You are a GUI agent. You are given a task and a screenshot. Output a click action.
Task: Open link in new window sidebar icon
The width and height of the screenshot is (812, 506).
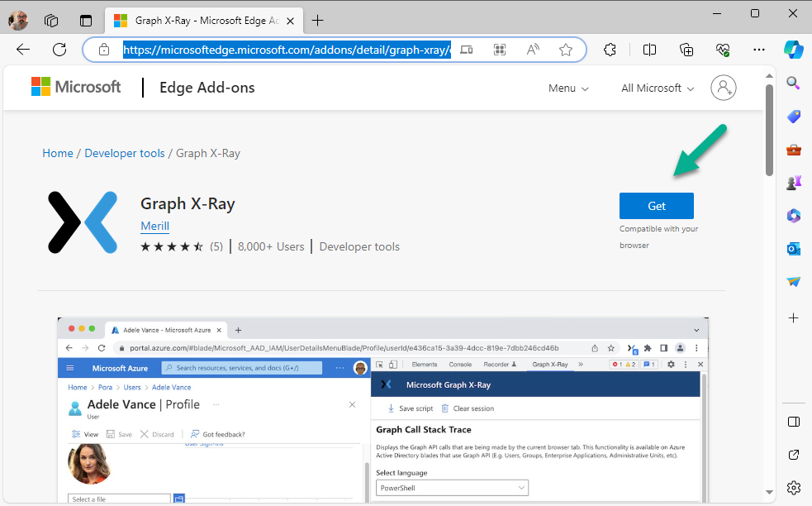[793, 455]
